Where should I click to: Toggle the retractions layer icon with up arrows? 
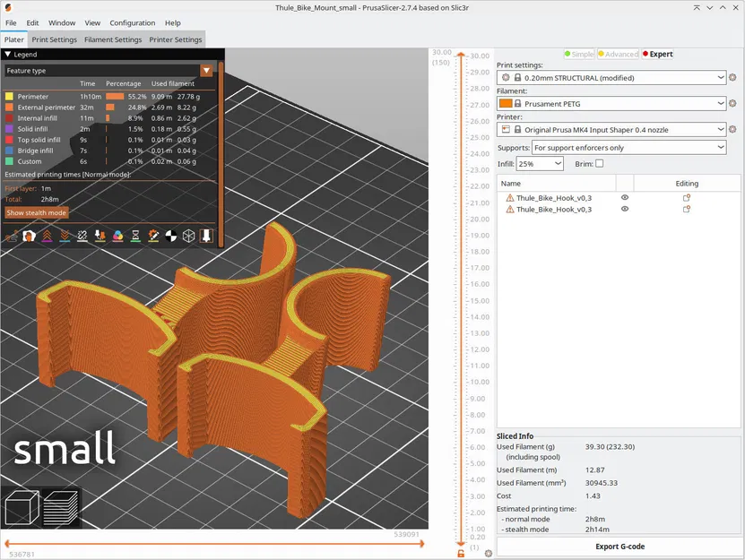[47, 236]
